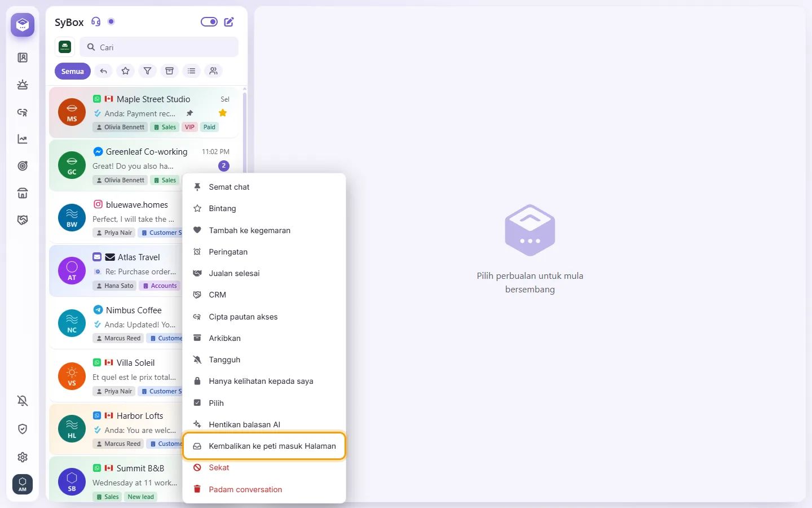Image resolution: width=812 pixels, height=508 pixels.
Task: Filter by replied arrow icon
Action: click(103, 71)
